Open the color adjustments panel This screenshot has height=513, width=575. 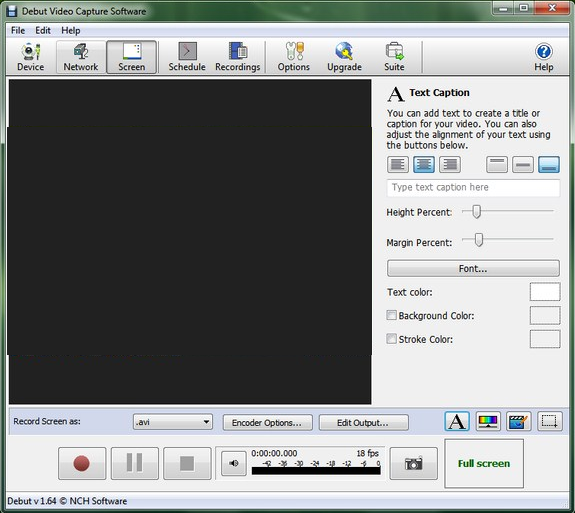[x=488, y=421]
